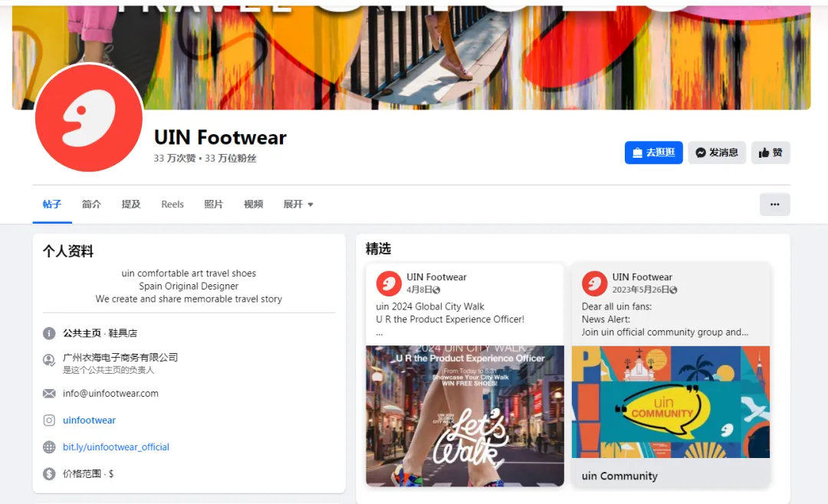Image resolution: width=828 pixels, height=504 pixels.
Task: Open the three-dots more options button
Action: [x=774, y=205]
